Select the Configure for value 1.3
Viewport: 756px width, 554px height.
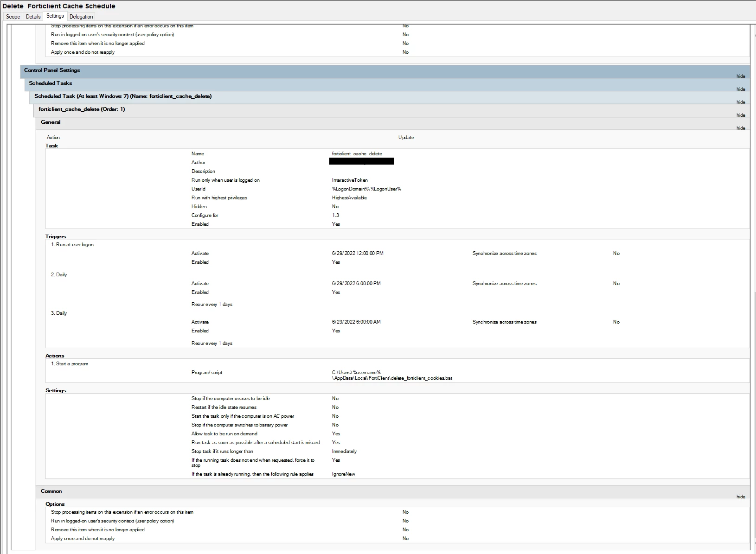(x=335, y=216)
